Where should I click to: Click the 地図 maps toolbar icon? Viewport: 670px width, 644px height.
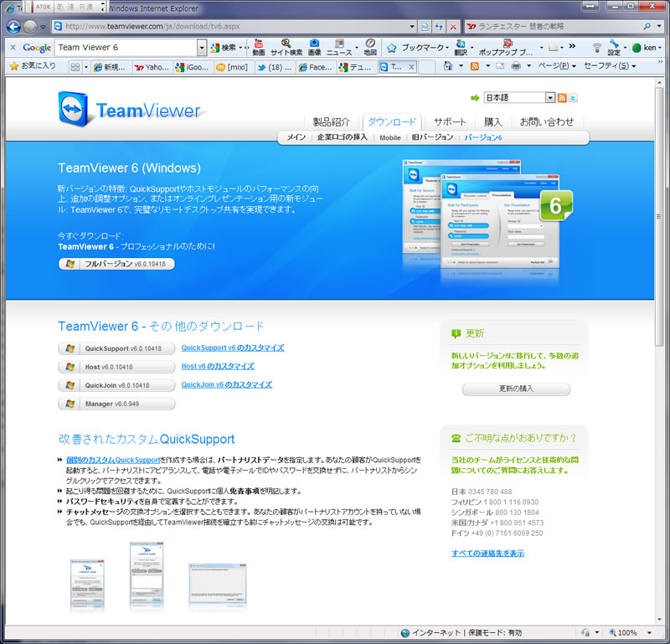click(x=370, y=47)
